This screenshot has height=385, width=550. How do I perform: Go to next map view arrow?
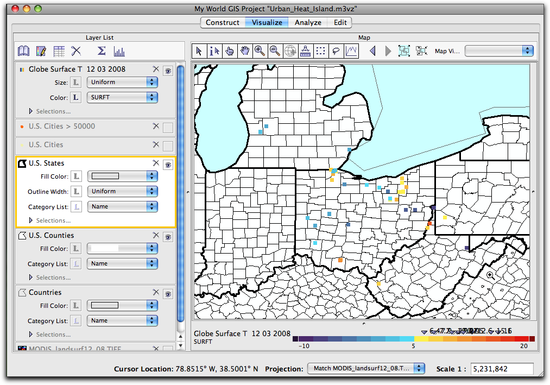point(388,51)
